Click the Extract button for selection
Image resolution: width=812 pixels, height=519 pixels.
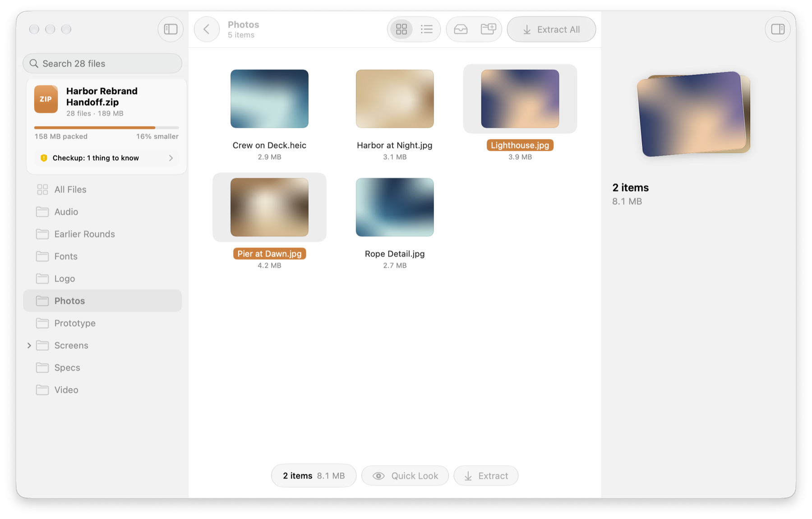tap(486, 476)
